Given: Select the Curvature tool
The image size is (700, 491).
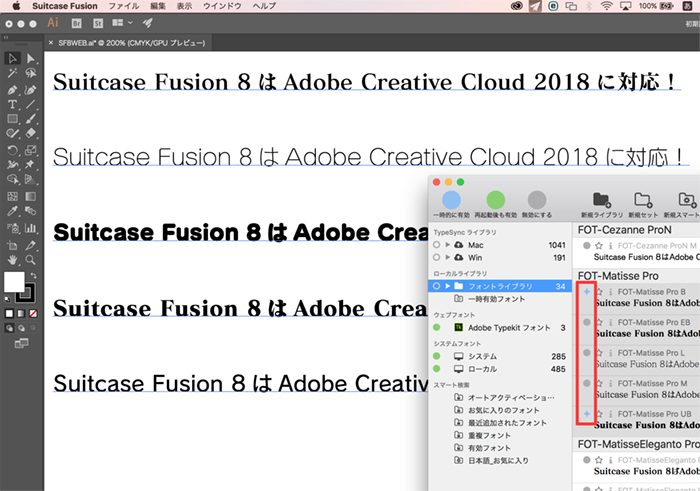Looking at the screenshot, I should (30, 90).
